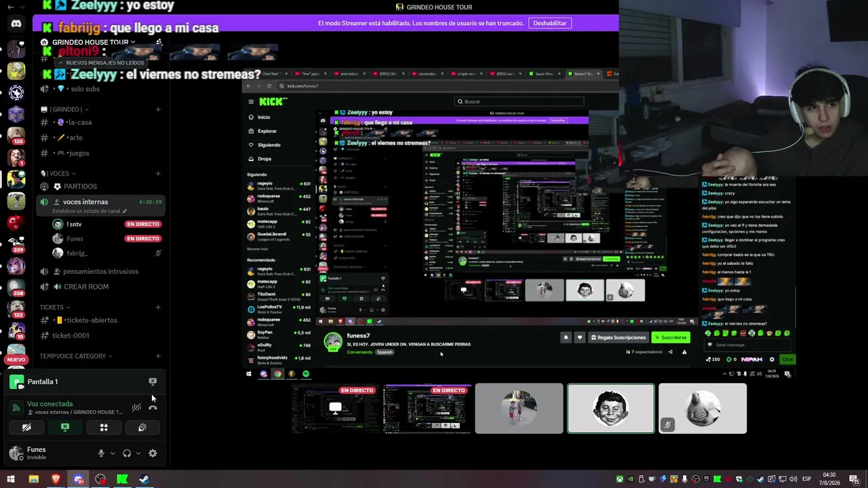Viewport: 868px width, 488px height.
Task: Open the soundboard button
Action: click(142, 428)
